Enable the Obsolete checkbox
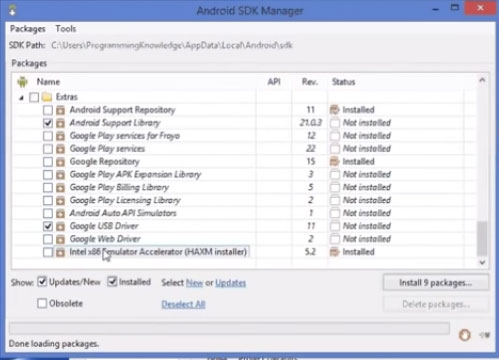This screenshot has height=360, width=499. (42, 303)
